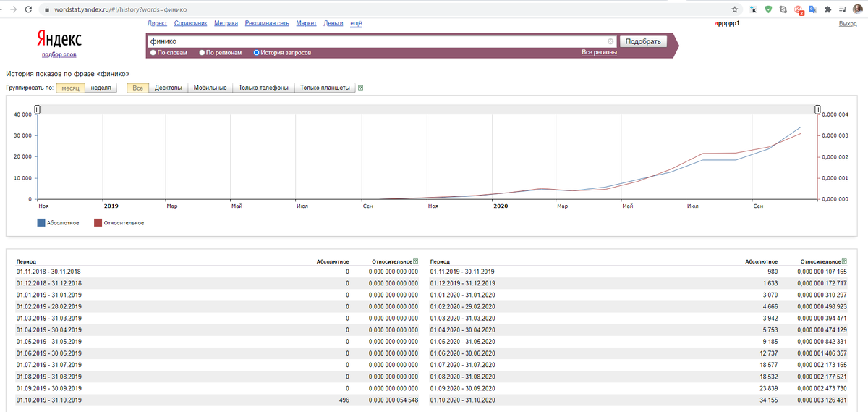Click the help icon beside left Относительное header
868x412 pixels.
pos(415,261)
